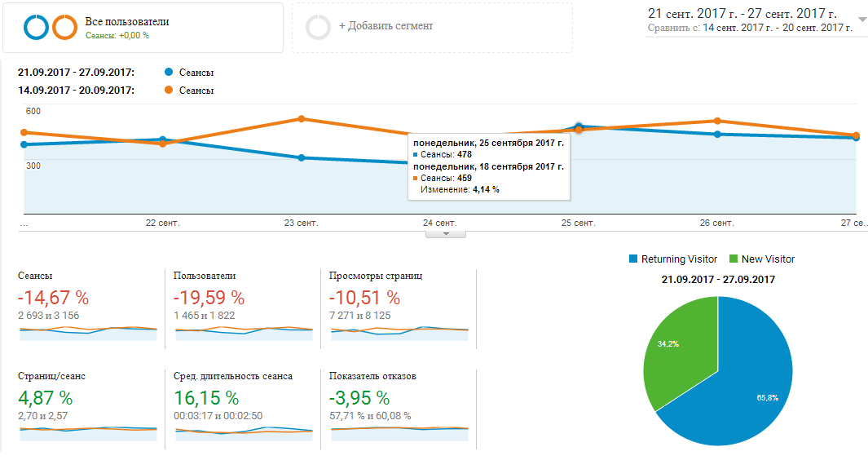Click Просмотры страниц metric -10,51 %
The image size is (868, 469).
[364, 298]
